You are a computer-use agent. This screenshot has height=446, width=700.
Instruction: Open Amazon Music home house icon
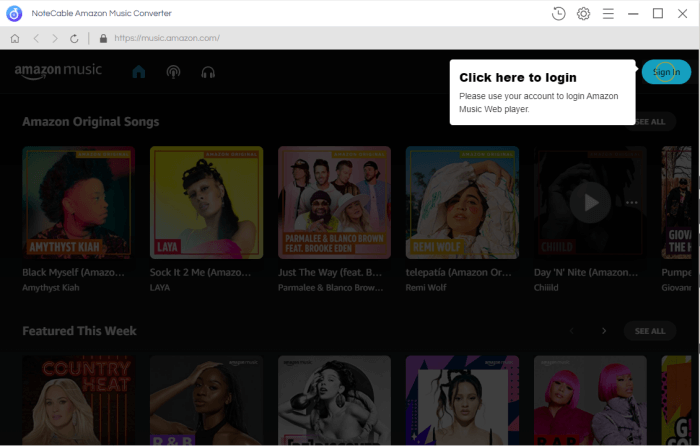point(139,72)
